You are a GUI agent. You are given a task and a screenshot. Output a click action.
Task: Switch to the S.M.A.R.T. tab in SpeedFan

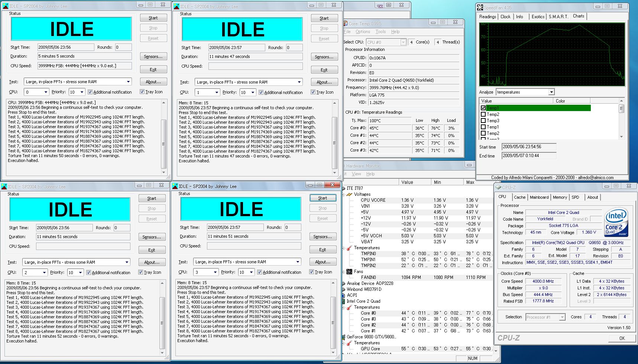[558, 17]
